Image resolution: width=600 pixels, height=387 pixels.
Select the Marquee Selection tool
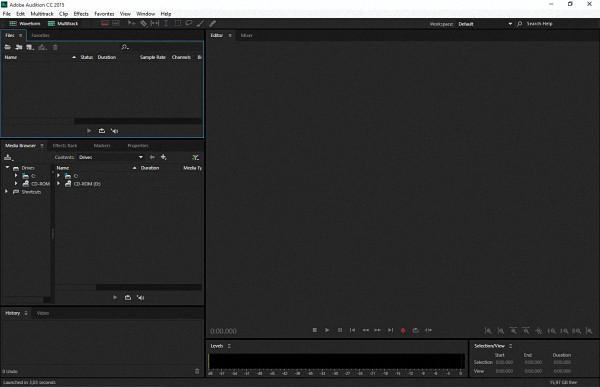pyautogui.click(x=178, y=23)
